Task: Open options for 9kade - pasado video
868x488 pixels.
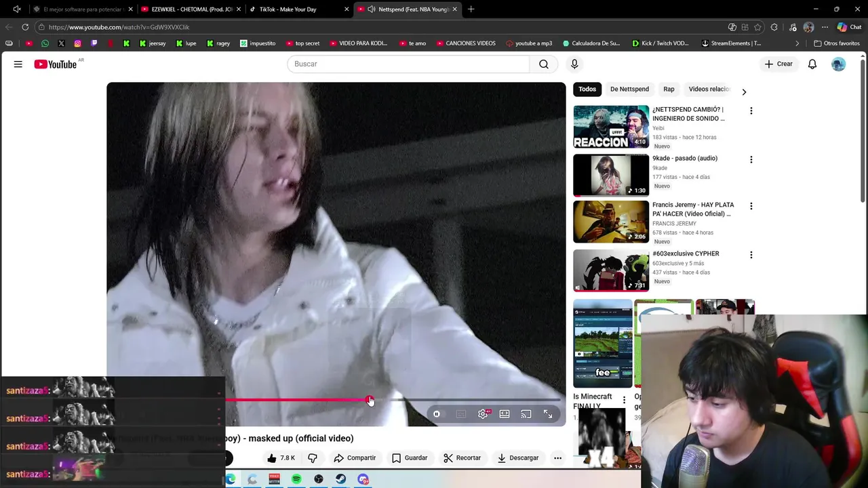Action: click(751, 159)
